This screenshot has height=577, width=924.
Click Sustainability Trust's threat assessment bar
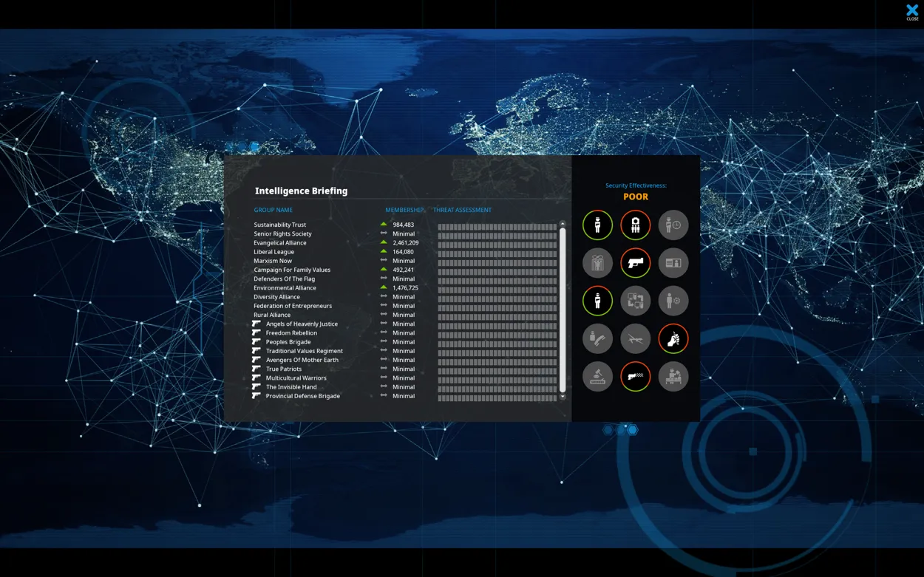[x=497, y=227]
